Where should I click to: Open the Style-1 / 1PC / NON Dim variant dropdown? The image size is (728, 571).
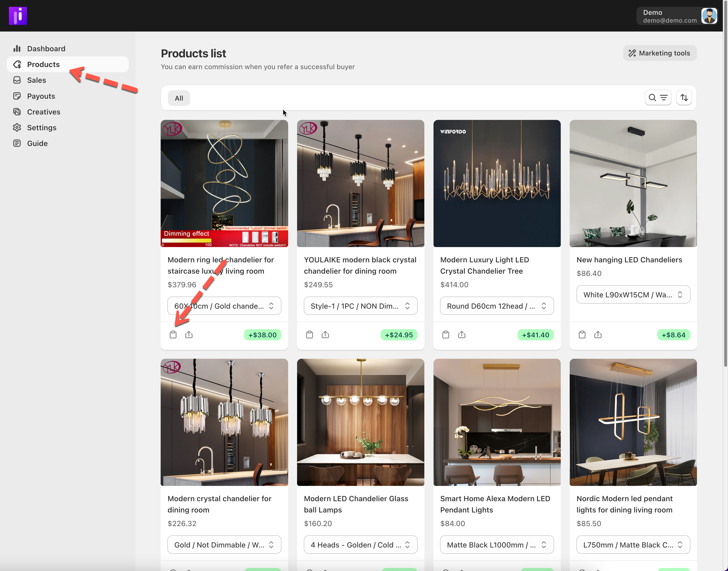point(360,306)
